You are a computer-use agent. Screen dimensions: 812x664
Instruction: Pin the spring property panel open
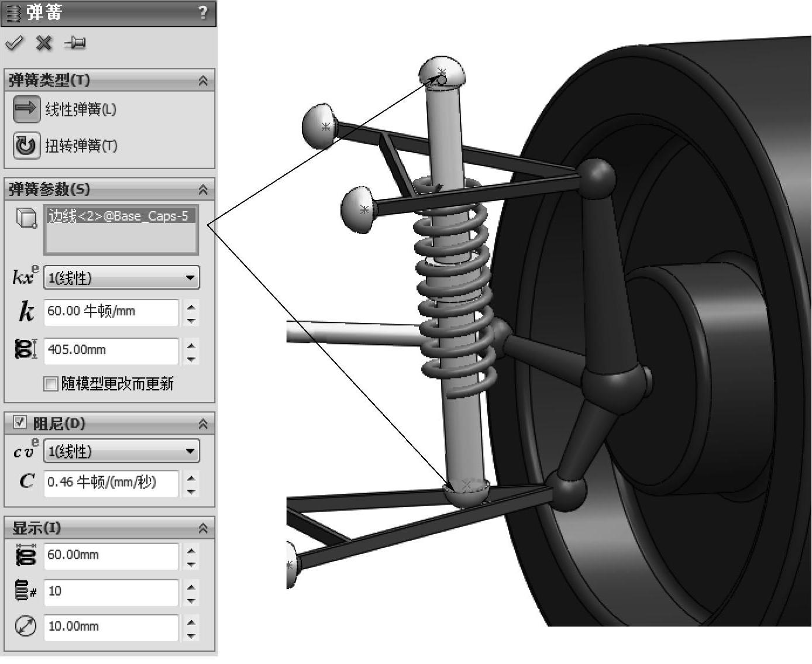(x=75, y=43)
